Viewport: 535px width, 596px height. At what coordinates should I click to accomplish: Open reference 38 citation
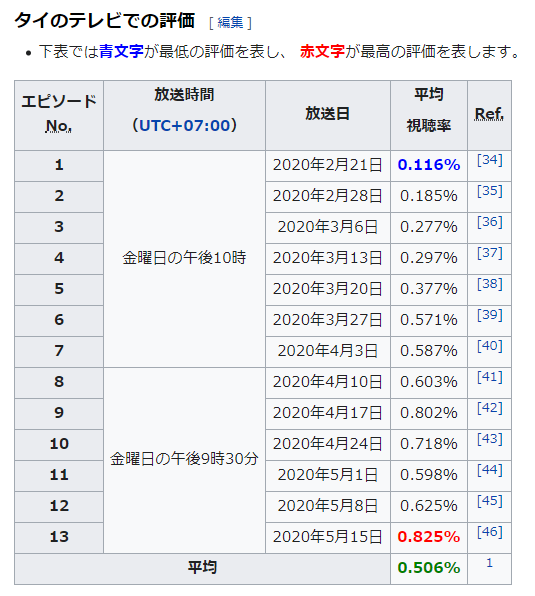coord(489,284)
